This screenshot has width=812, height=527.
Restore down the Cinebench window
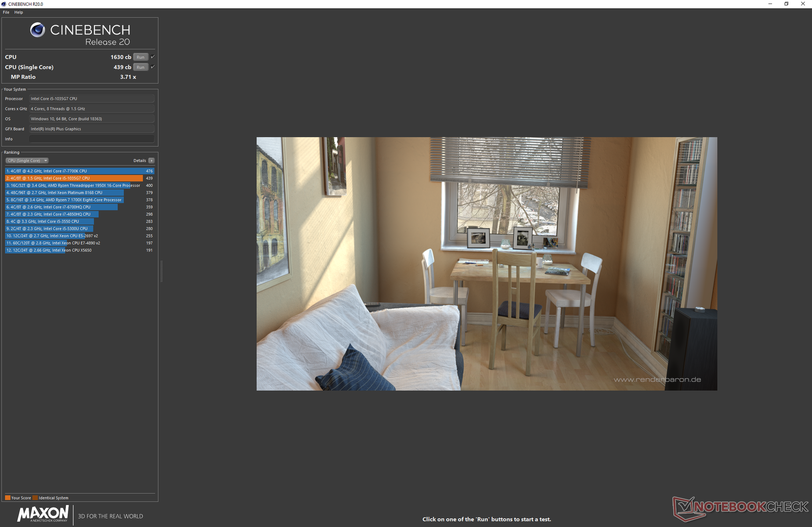click(786, 4)
